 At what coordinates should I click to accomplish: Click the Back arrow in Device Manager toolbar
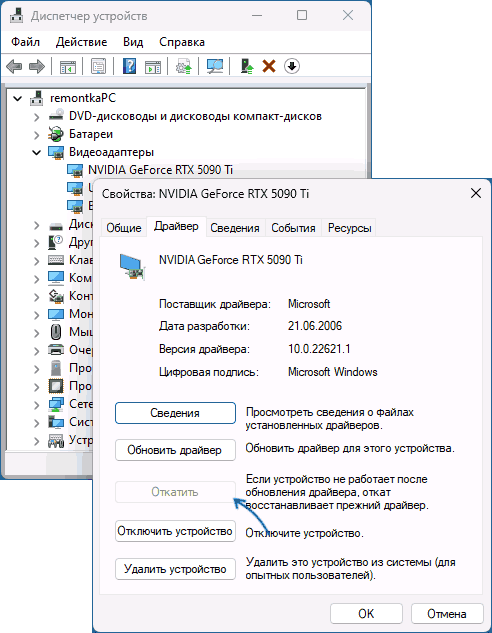14,66
